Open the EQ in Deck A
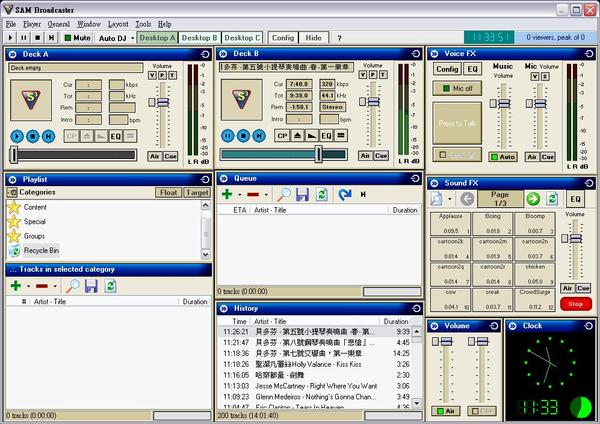 coord(116,136)
